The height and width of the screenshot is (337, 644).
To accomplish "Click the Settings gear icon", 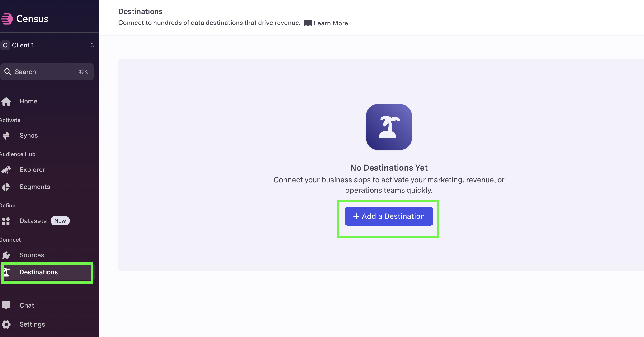I will click(x=6, y=324).
